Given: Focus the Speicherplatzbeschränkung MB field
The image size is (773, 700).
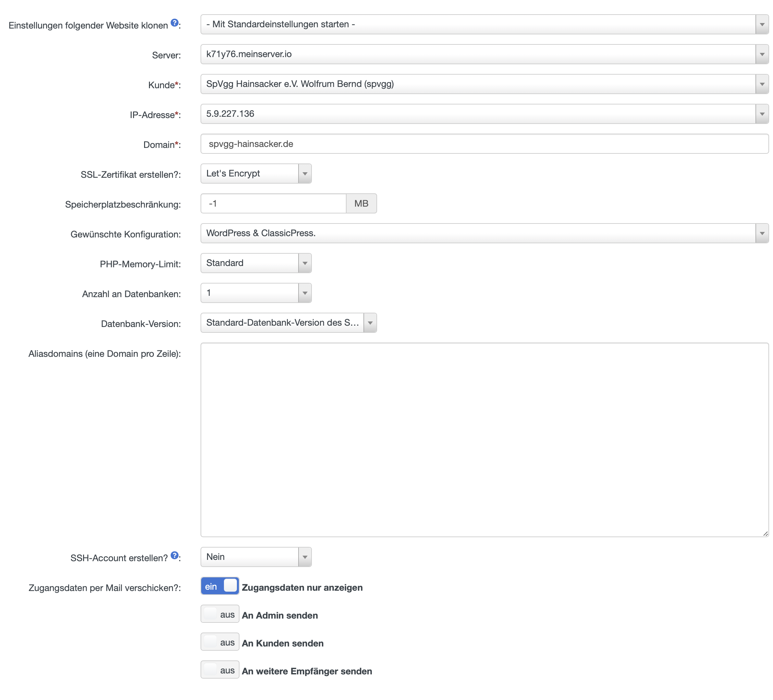Looking at the screenshot, I should [x=273, y=204].
